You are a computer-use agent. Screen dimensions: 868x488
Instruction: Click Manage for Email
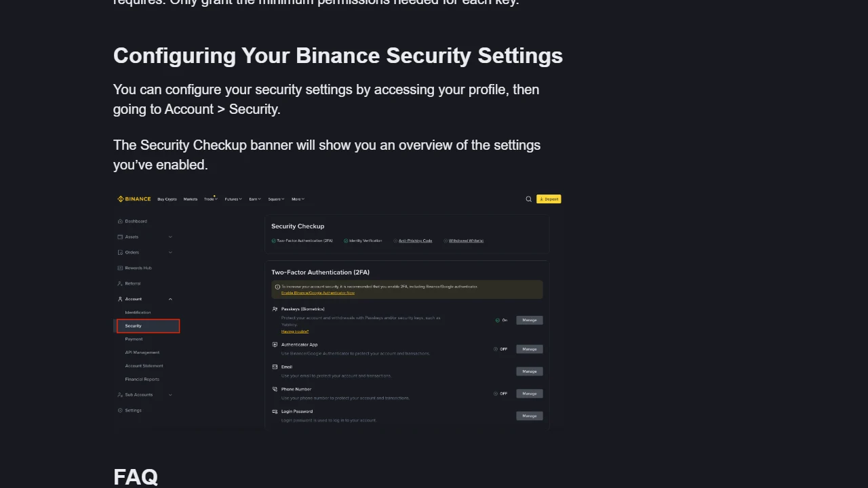(x=530, y=371)
